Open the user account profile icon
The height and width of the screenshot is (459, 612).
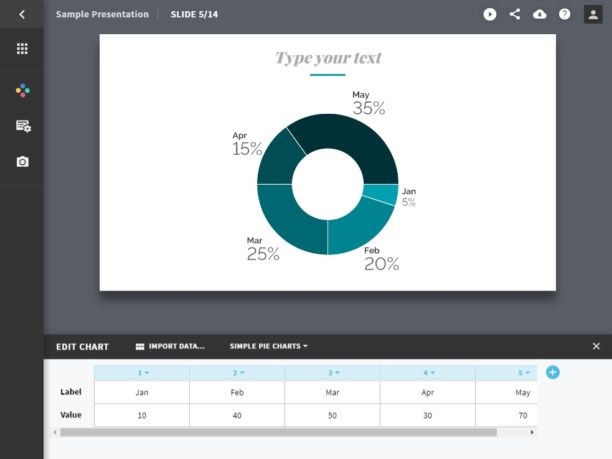click(593, 14)
